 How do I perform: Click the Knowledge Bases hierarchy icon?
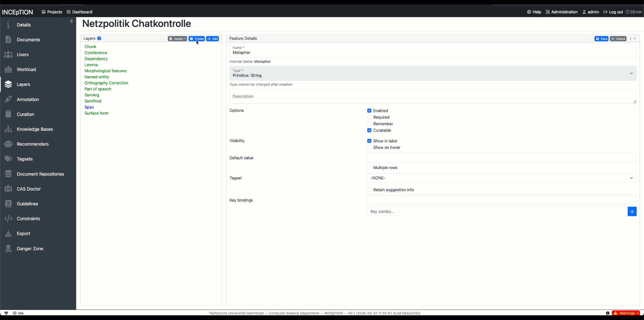(x=8, y=129)
